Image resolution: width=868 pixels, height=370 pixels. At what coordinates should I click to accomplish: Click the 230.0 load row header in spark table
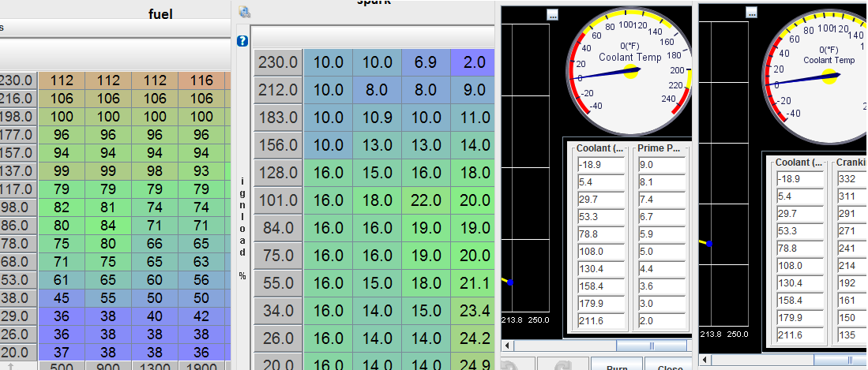278,62
